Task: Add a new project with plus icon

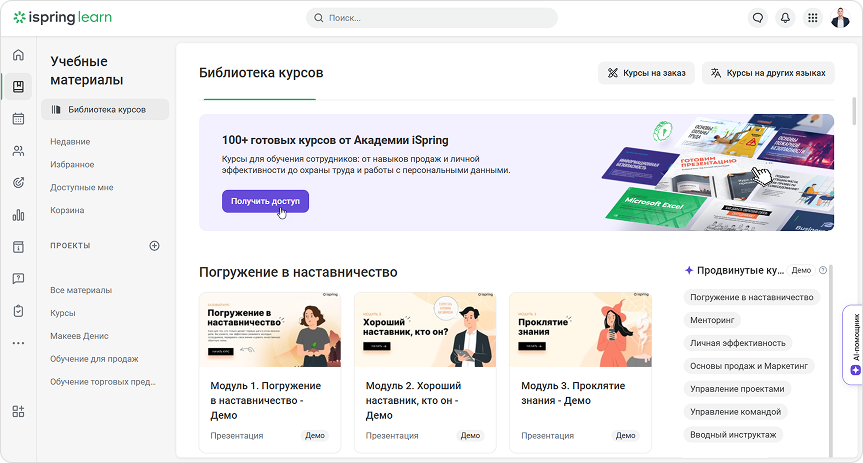Action: pos(155,246)
